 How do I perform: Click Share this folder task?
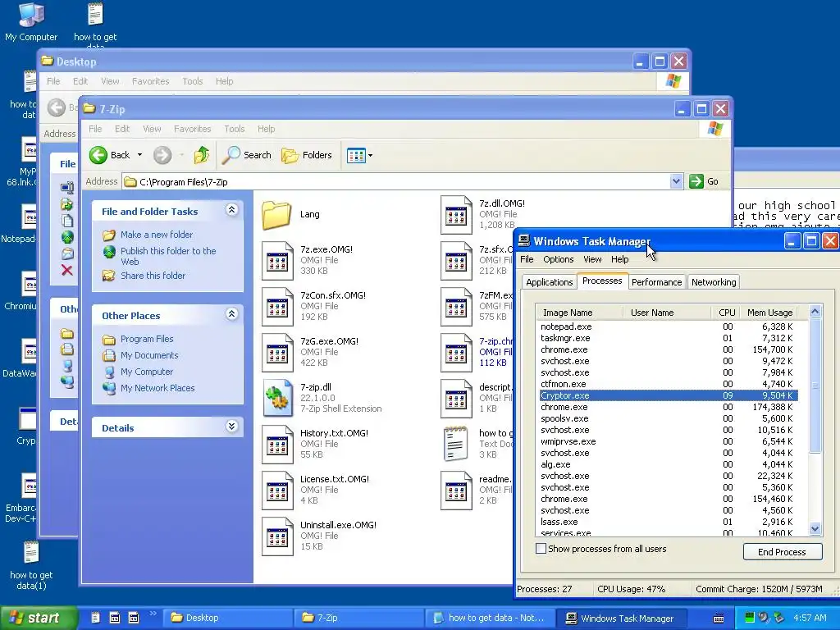coord(153,276)
